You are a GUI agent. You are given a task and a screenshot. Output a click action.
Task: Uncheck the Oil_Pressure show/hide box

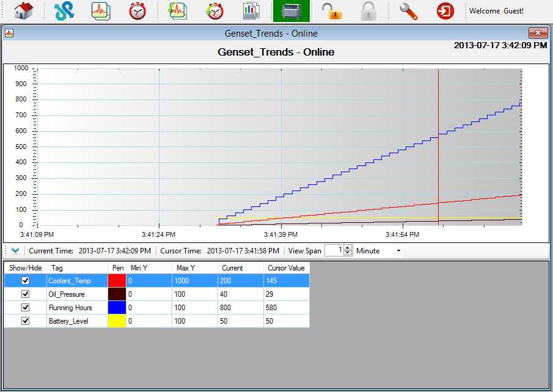pos(25,294)
